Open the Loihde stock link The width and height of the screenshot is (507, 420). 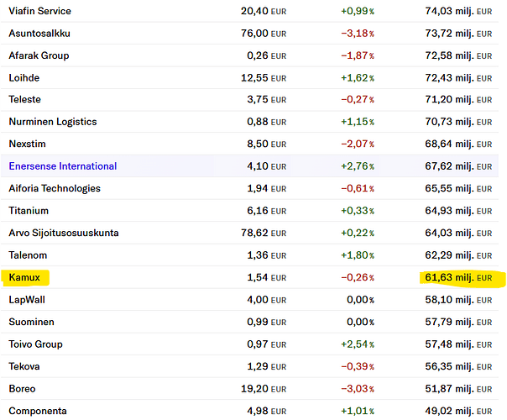(24, 78)
